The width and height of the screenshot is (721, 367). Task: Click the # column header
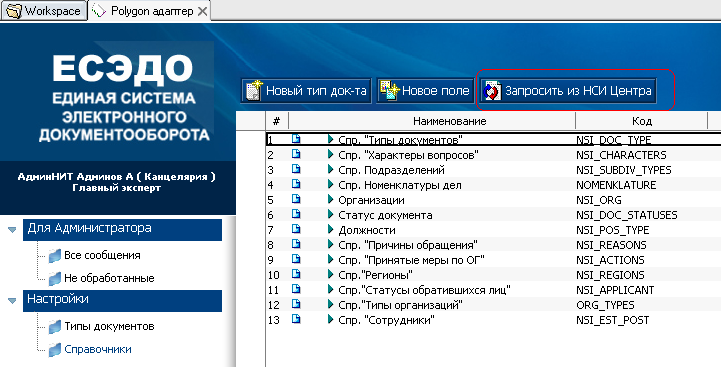tap(276, 121)
